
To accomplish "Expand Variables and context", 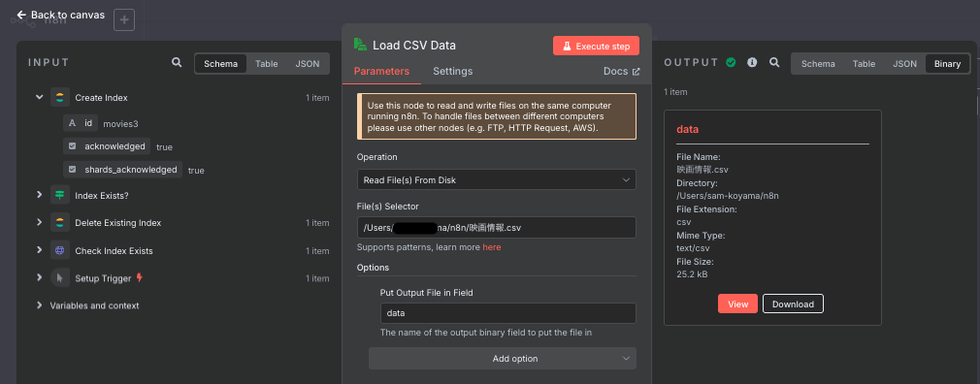I will click(40, 305).
